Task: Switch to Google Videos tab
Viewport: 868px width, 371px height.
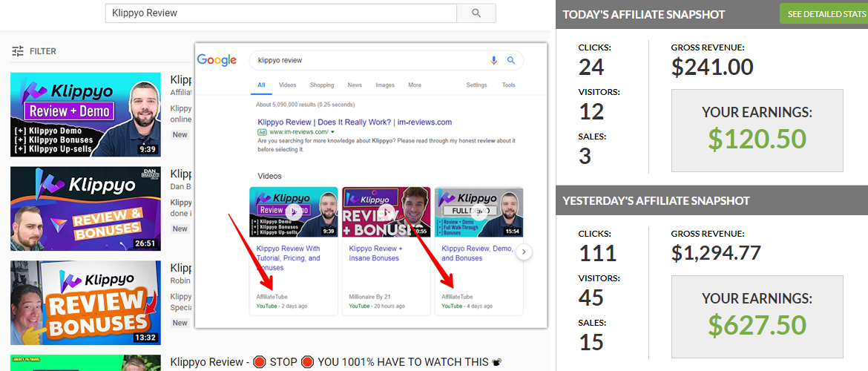Action: (287, 85)
